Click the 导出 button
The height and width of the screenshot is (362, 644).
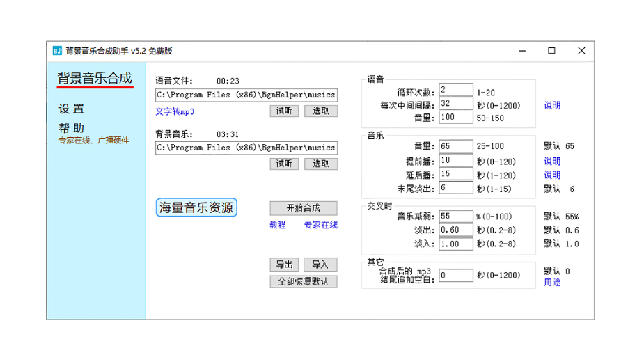point(284,265)
